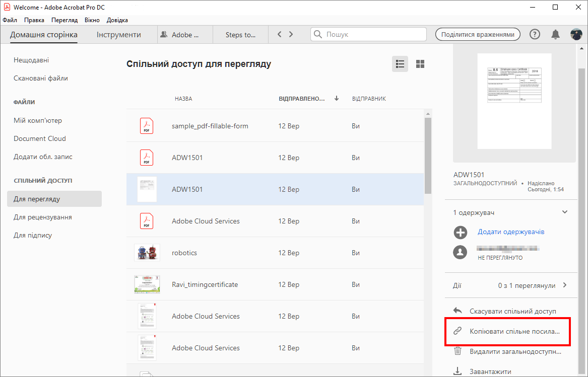Open the Довідка menu
This screenshot has height=377, width=588.
[x=117, y=20]
